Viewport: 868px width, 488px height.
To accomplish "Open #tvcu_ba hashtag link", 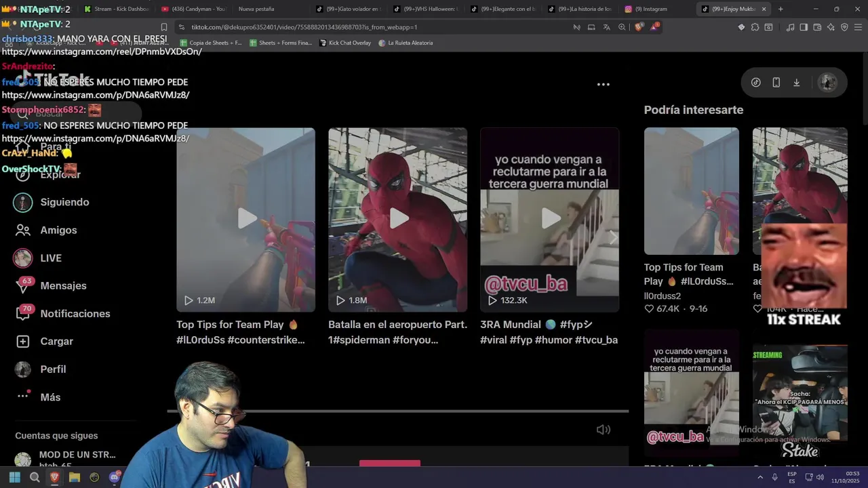I will 596,340.
